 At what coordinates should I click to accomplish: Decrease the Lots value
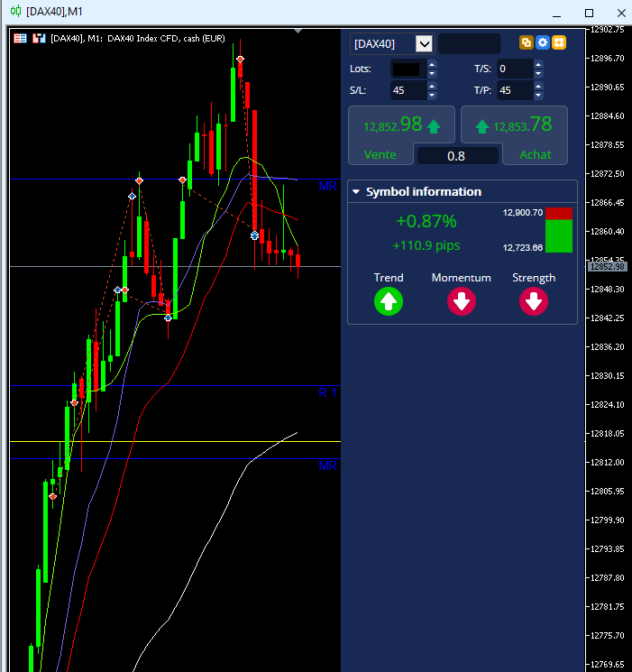click(432, 74)
